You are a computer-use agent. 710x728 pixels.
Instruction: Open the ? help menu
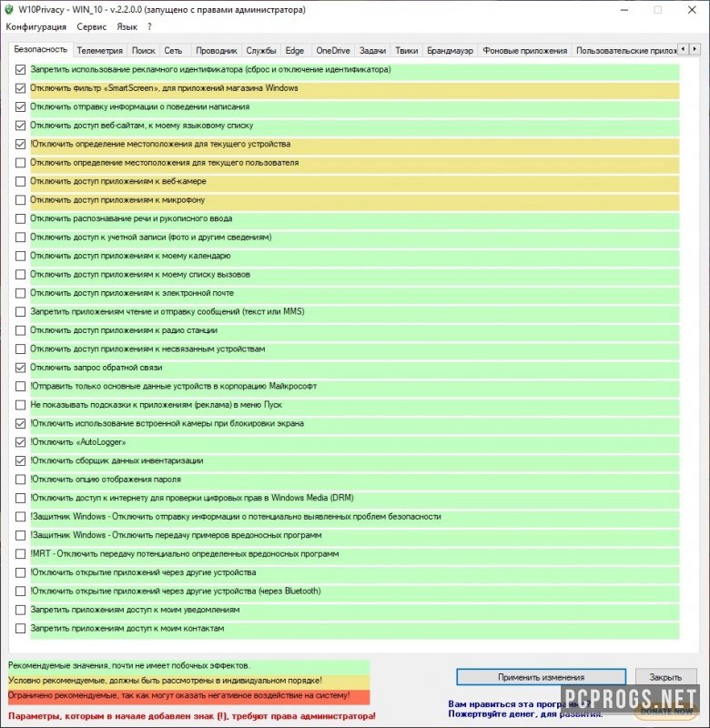pos(149,27)
